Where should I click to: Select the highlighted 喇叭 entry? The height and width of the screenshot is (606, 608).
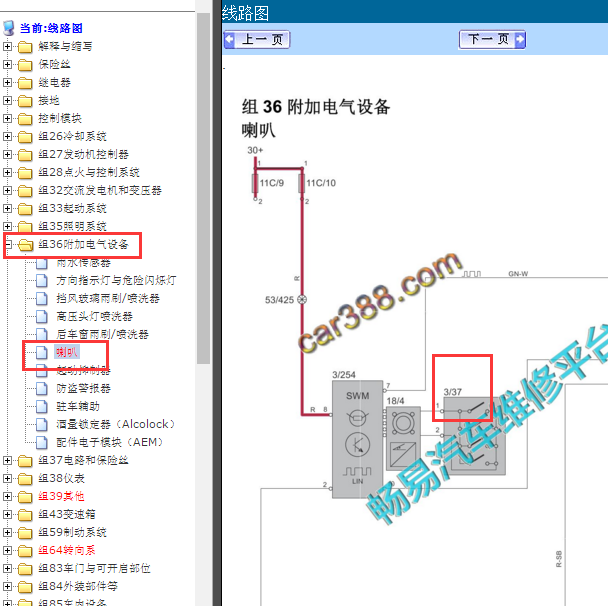pyautogui.click(x=67, y=353)
